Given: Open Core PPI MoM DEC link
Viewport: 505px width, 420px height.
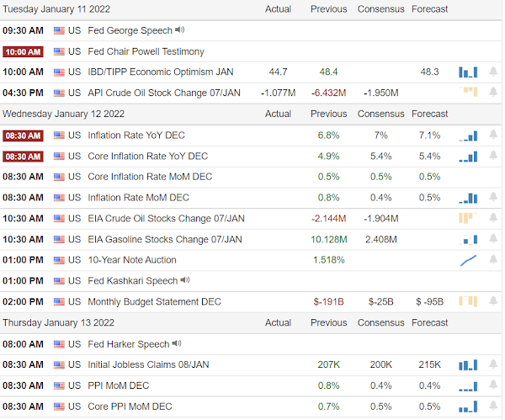Looking at the screenshot, I should click(130, 407).
